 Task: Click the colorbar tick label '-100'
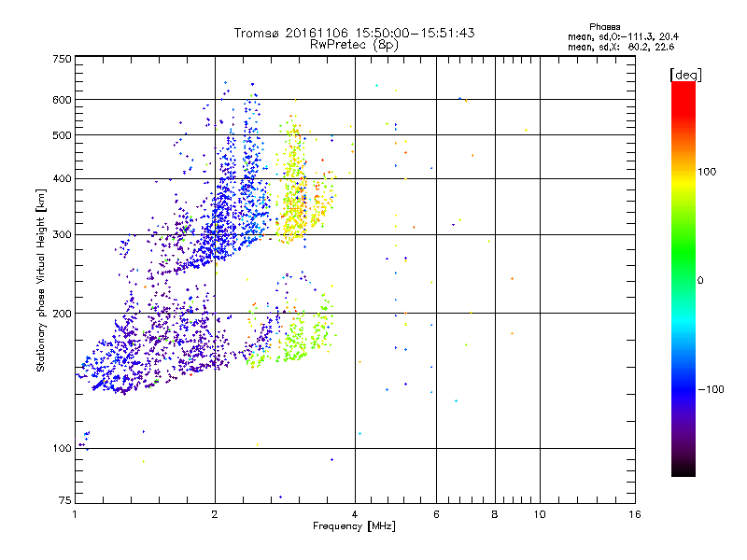click(x=711, y=389)
